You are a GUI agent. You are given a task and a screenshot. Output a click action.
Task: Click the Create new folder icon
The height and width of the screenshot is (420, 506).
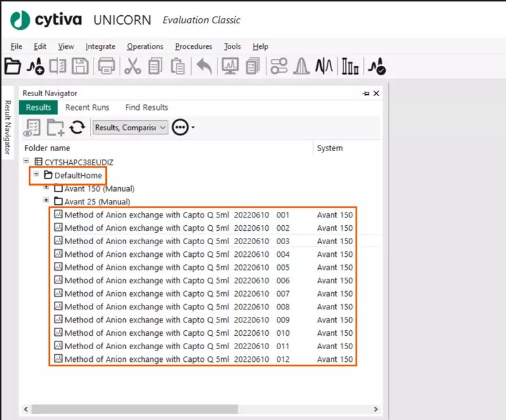(x=57, y=127)
